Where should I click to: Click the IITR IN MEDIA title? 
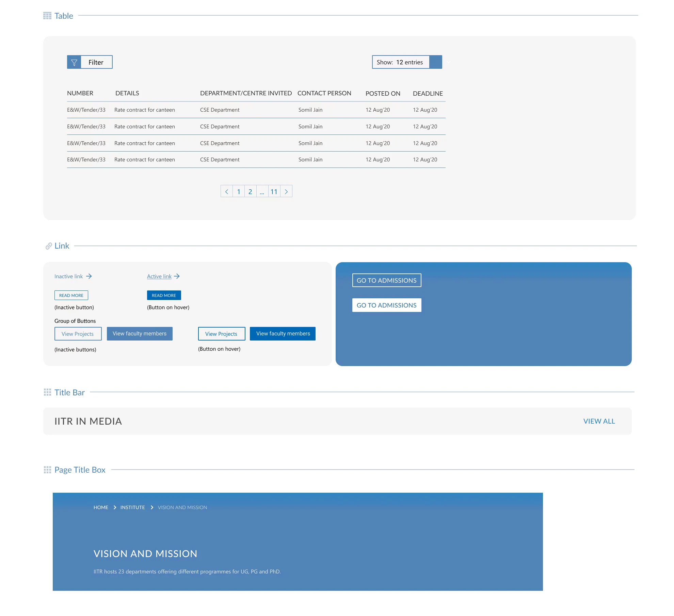(x=88, y=421)
